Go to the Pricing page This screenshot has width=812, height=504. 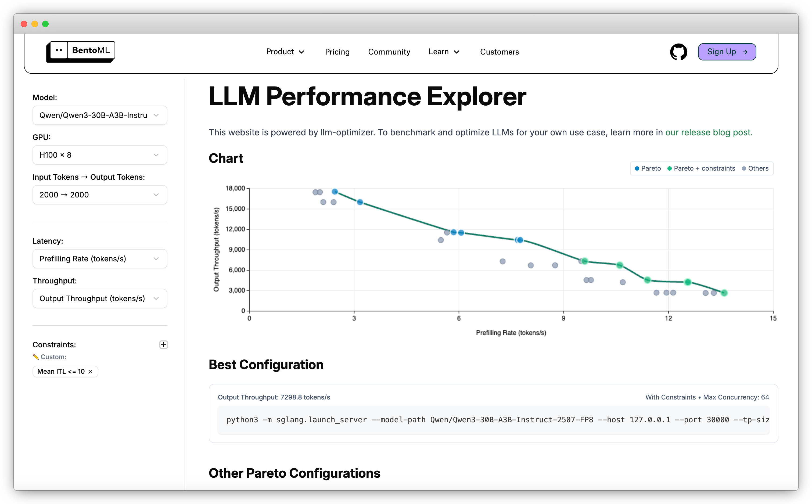[x=337, y=52]
